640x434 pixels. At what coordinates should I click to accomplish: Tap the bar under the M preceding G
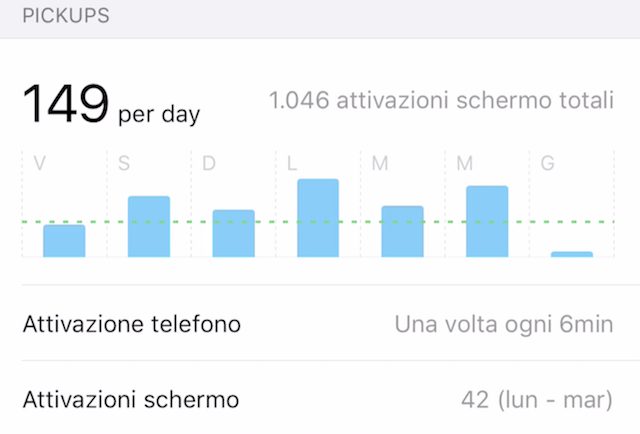click(487, 221)
